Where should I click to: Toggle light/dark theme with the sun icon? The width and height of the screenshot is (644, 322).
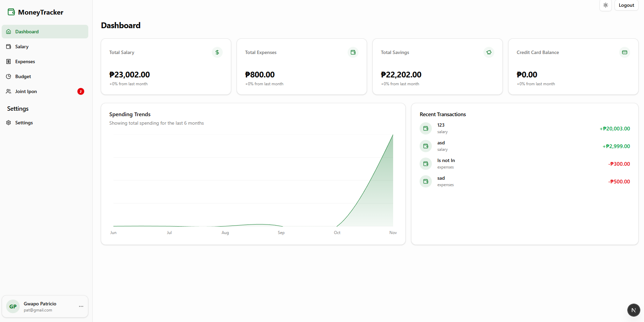coord(606,5)
